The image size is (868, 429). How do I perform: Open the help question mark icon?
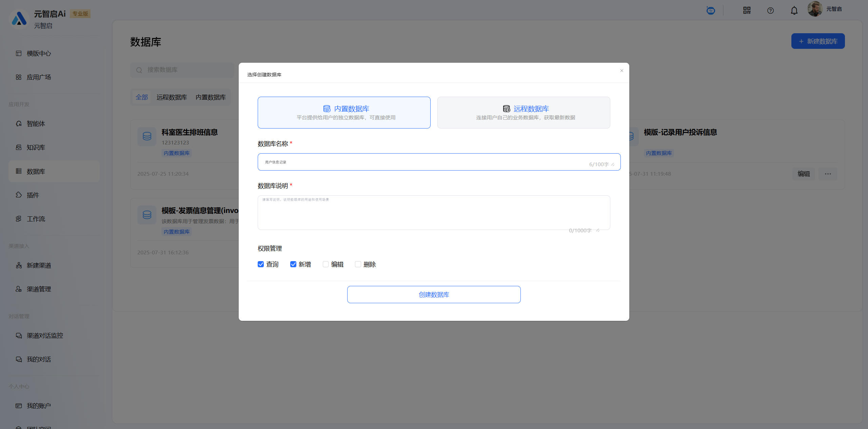coord(770,11)
